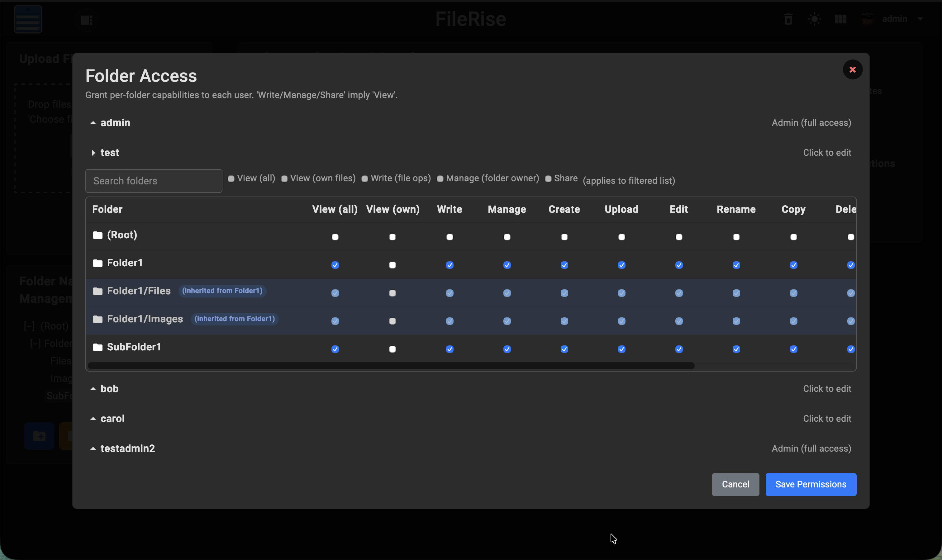
Task: Toggle bulk Share checkbox above table
Action: [548, 179]
